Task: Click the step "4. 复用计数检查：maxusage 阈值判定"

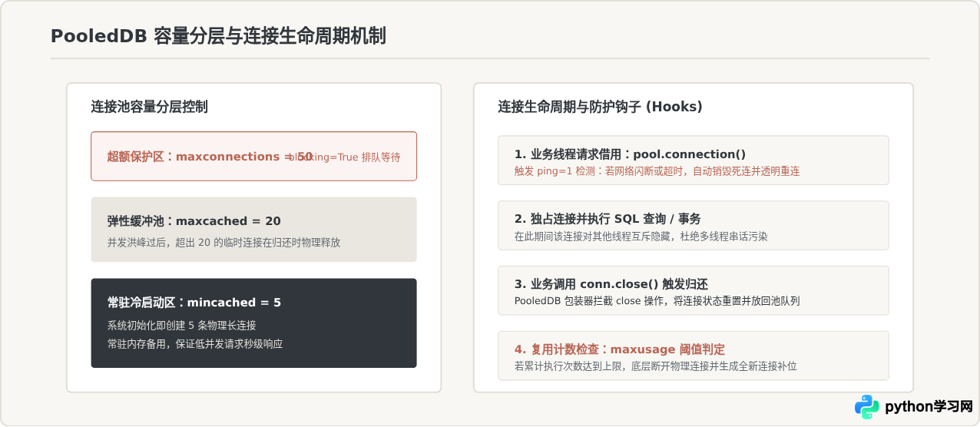Action: point(620,349)
